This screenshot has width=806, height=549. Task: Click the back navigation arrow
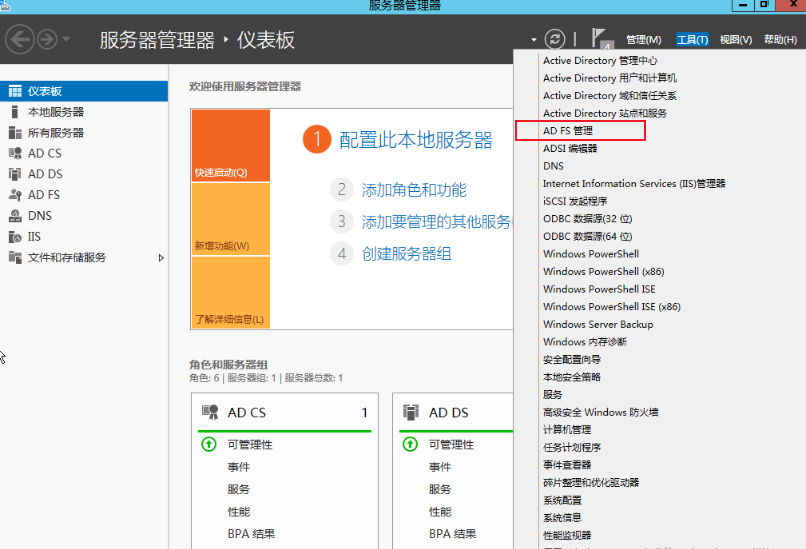pyautogui.click(x=20, y=40)
